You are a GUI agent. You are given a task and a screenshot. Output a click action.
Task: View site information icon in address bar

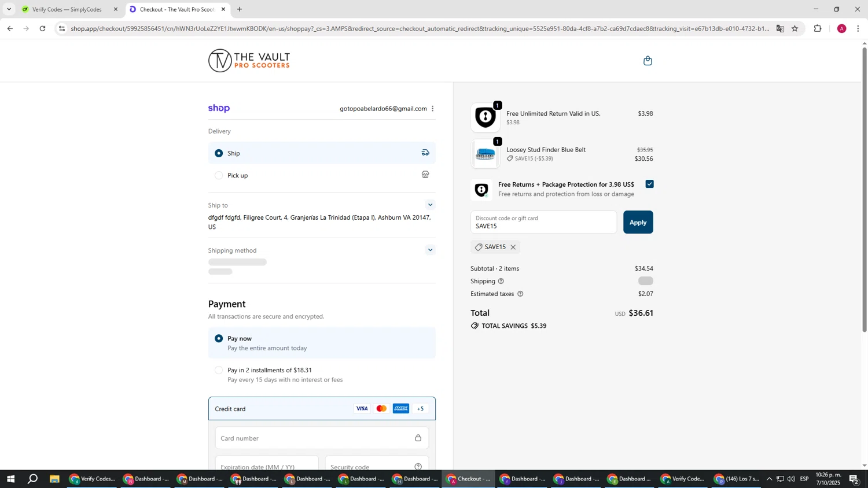click(x=62, y=28)
